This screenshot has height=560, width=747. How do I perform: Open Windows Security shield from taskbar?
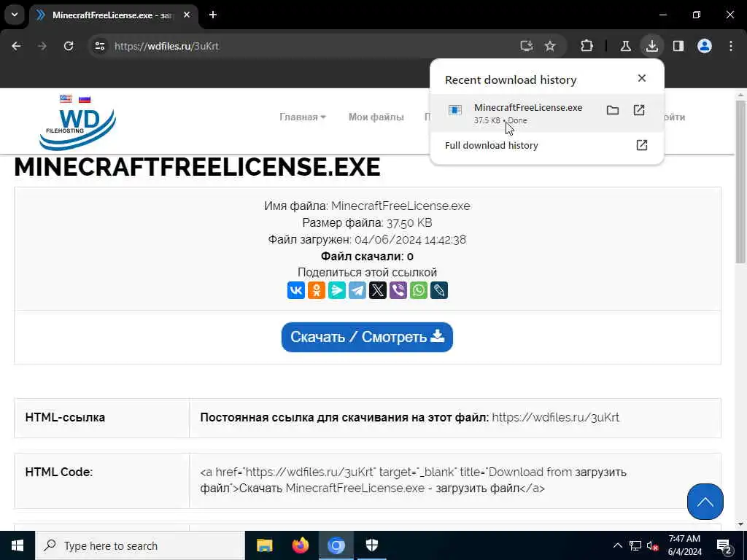tap(372, 545)
